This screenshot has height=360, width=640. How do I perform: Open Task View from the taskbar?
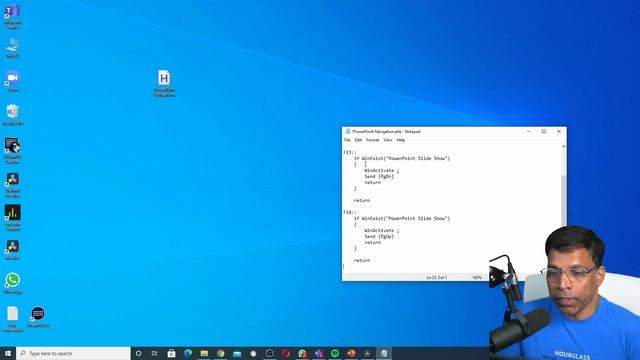pyautogui.click(x=155, y=353)
